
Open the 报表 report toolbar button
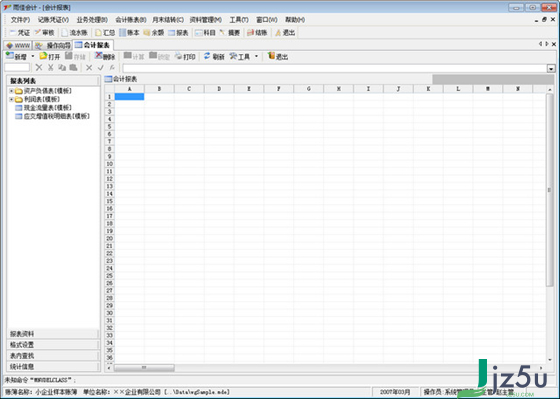(x=178, y=33)
